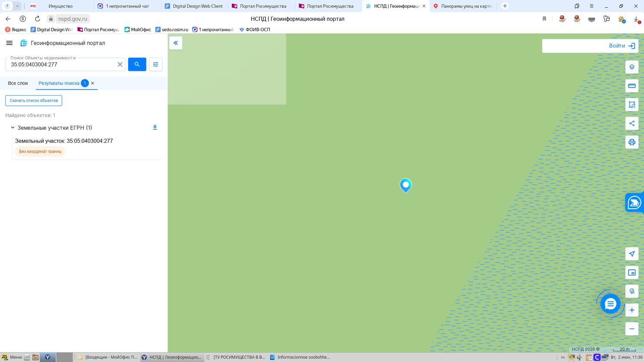The height and width of the screenshot is (362, 644).
Task: Center map on my location arrow
Action: coord(632,254)
